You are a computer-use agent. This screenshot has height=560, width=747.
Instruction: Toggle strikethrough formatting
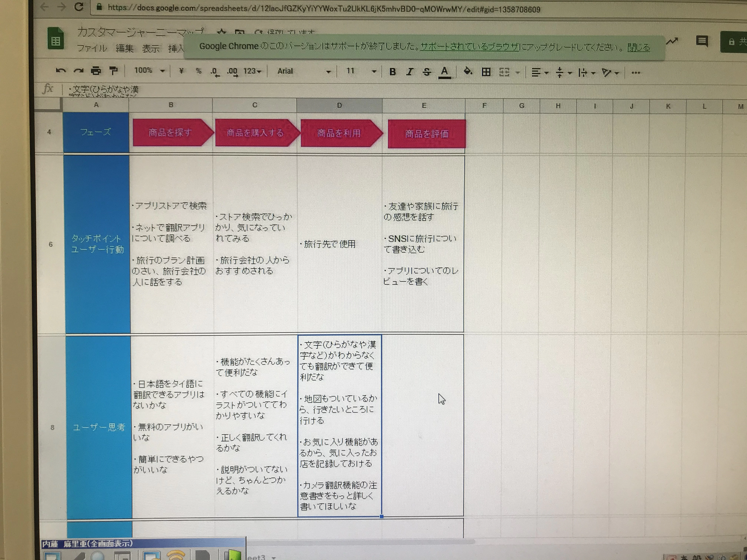[427, 71]
